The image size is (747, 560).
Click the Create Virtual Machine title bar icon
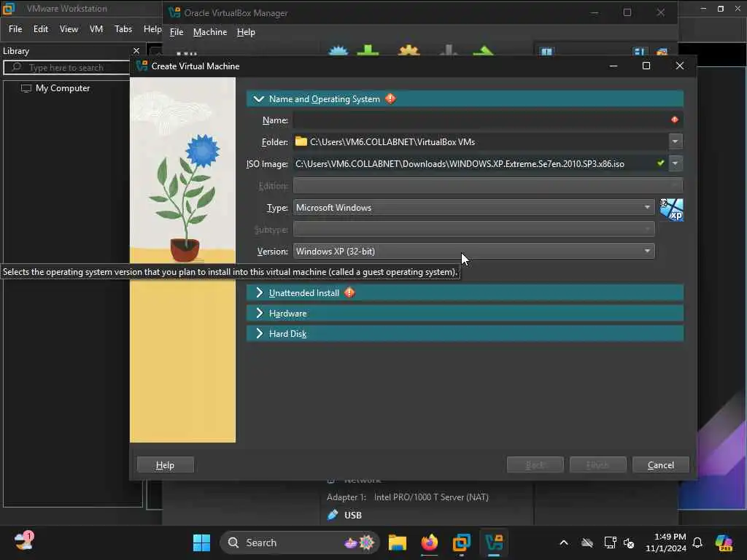click(x=142, y=66)
